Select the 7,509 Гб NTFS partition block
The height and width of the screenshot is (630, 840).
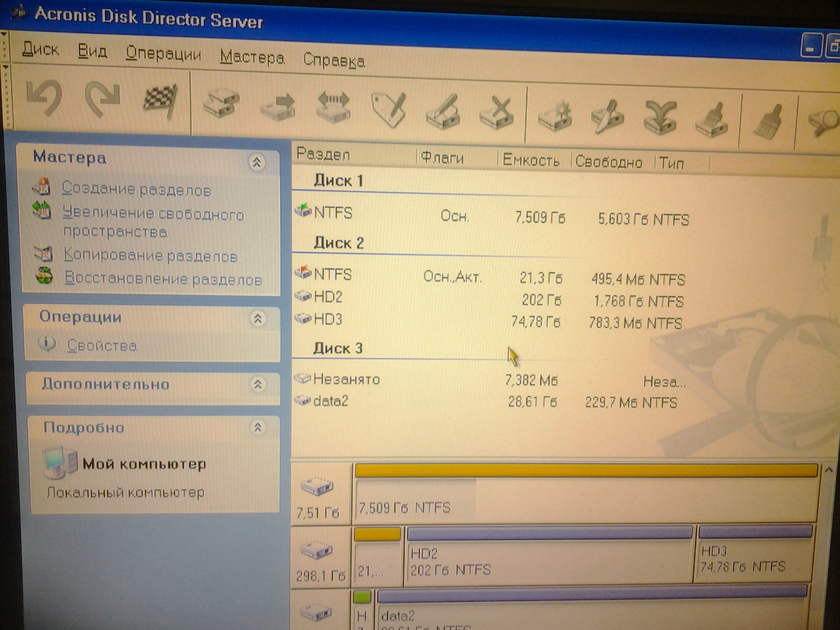pos(586,493)
